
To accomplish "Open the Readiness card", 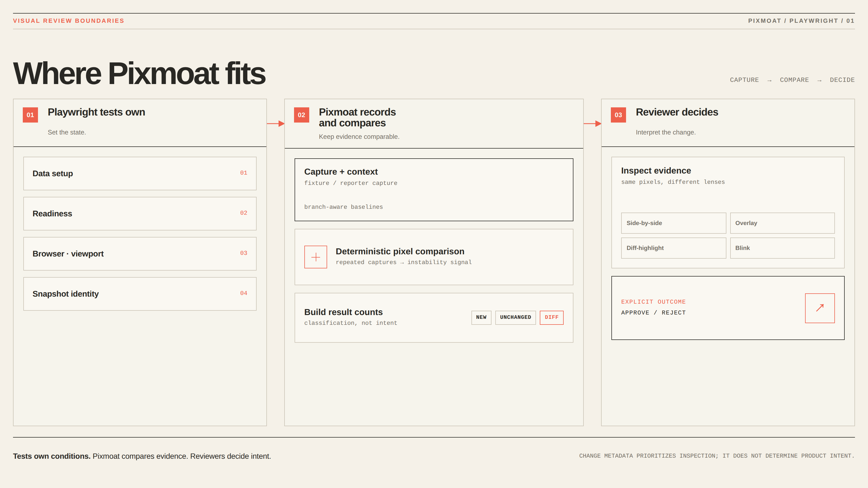I will pos(140,214).
